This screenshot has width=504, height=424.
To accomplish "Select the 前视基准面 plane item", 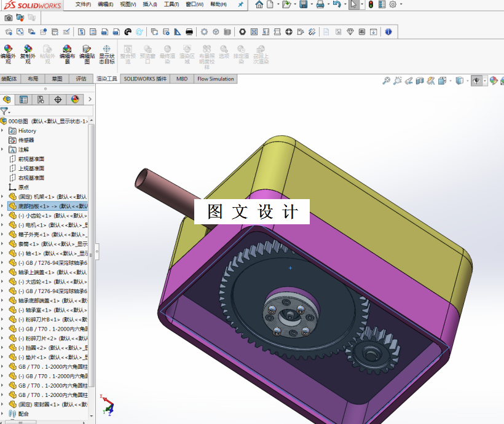I will (31, 159).
